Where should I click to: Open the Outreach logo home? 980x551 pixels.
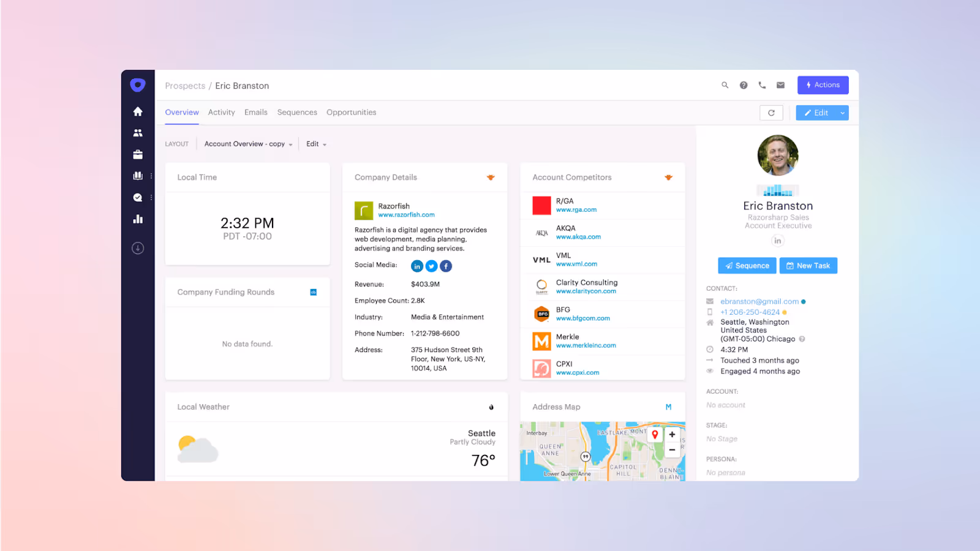[138, 85]
